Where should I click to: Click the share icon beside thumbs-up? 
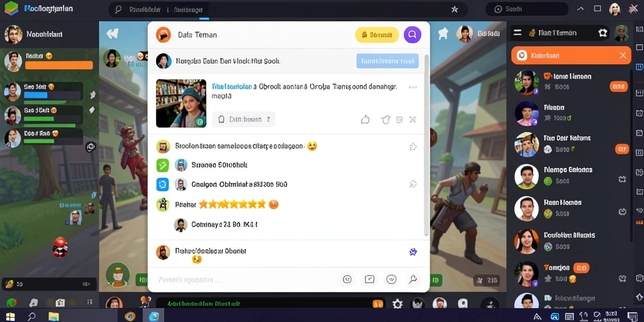[386, 119]
